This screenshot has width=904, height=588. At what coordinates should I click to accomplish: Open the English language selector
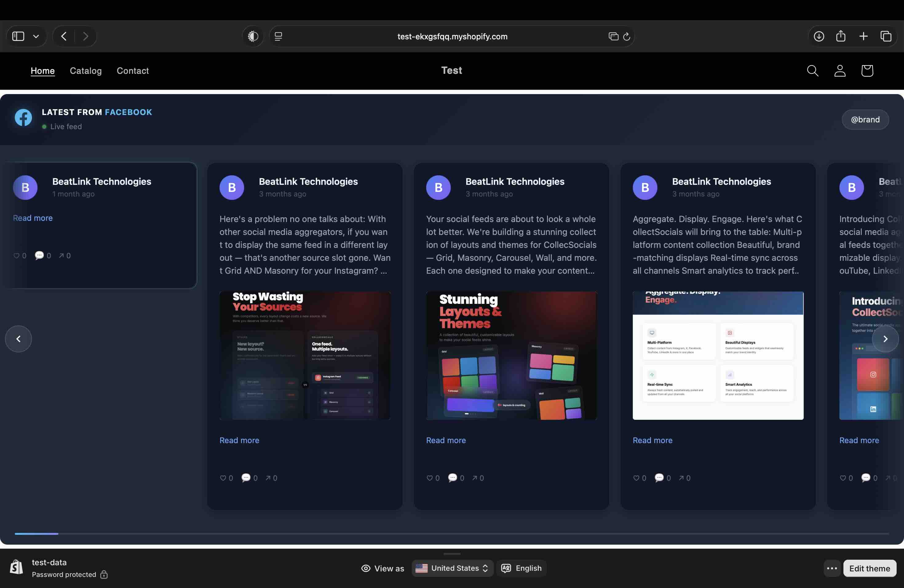click(521, 568)
